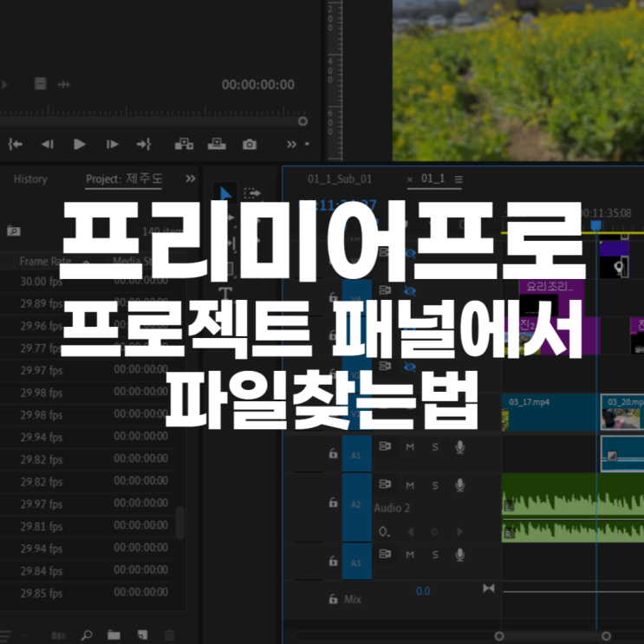Screen dimensions: 644x644
Task: Click the Mix volume value 0.0
Action: click(x=423, y=591)
